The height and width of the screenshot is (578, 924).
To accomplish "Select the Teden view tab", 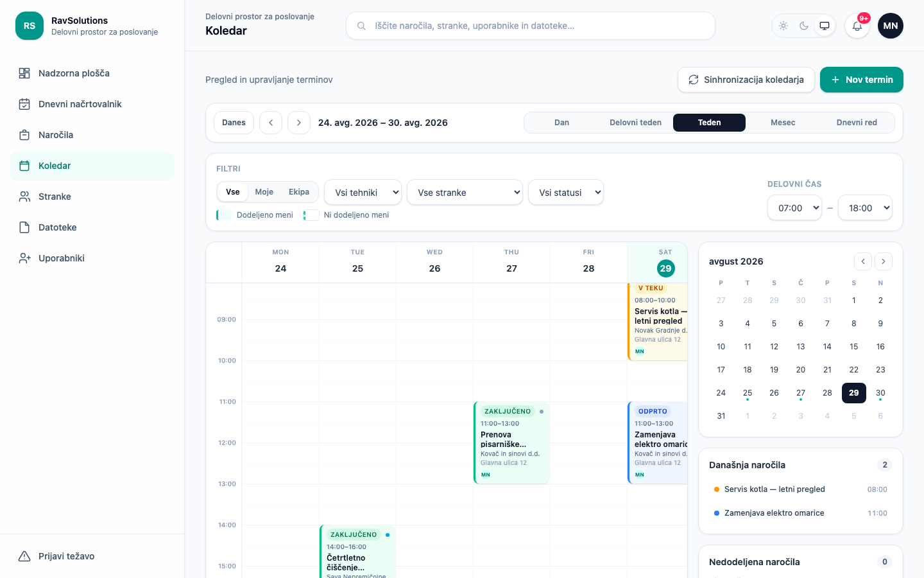I will click(x=710, y=123).
